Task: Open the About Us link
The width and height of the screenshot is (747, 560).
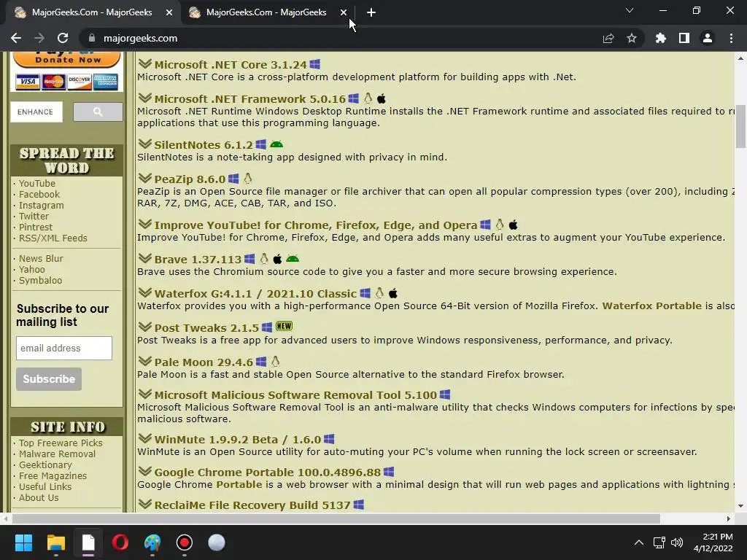Action: pyautogui.click(x=39, y=497)
